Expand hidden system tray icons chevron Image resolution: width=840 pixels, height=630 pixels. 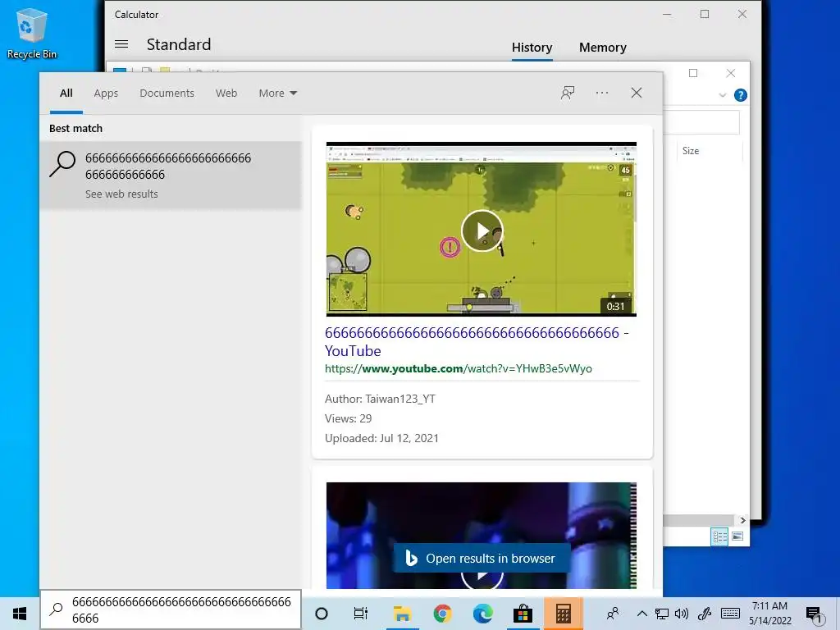pyautogui.click(x=641, y=614)
